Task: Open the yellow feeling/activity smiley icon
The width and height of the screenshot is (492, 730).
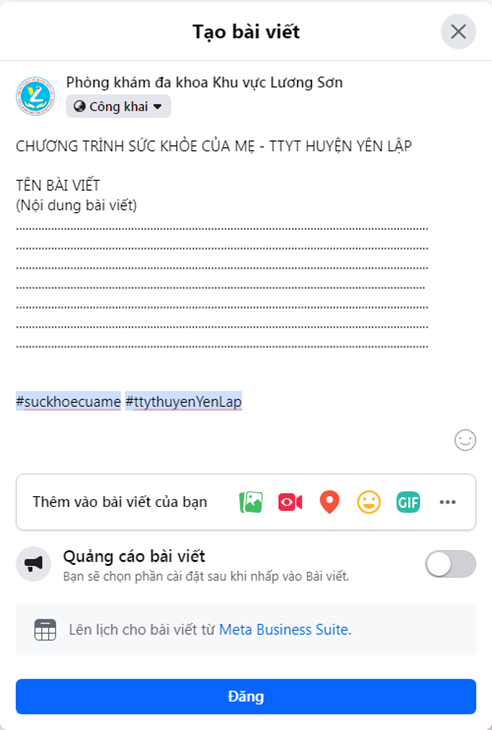Action: pyautogui.click(x=369, y=502)
